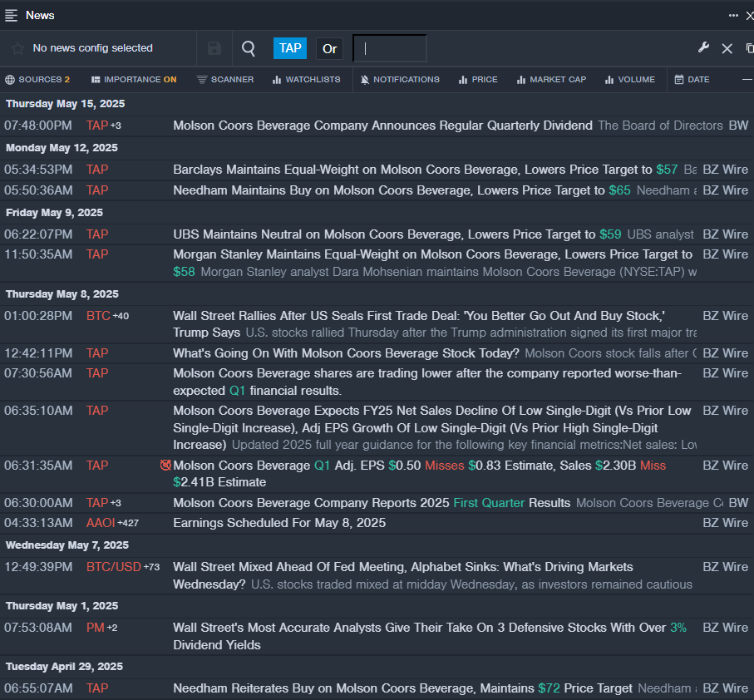Click the $59 price target in the UBS headline
The image size is (754, 700).
pos(610,234)
